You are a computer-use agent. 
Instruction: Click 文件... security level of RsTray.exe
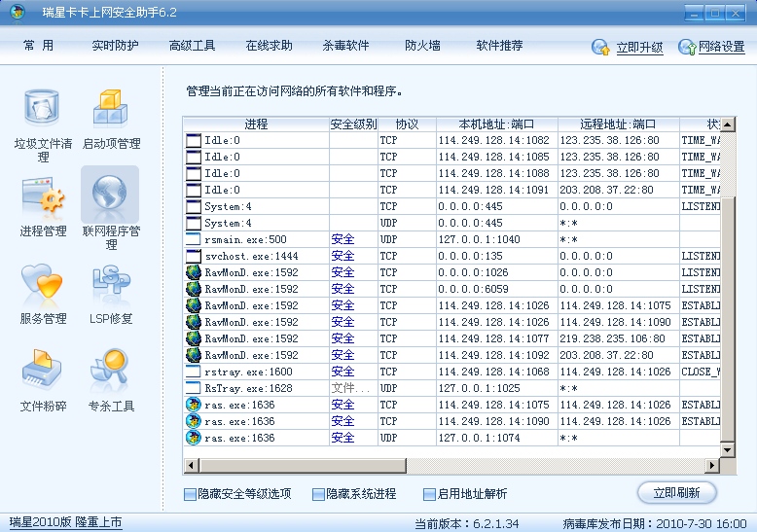(350, 388)
